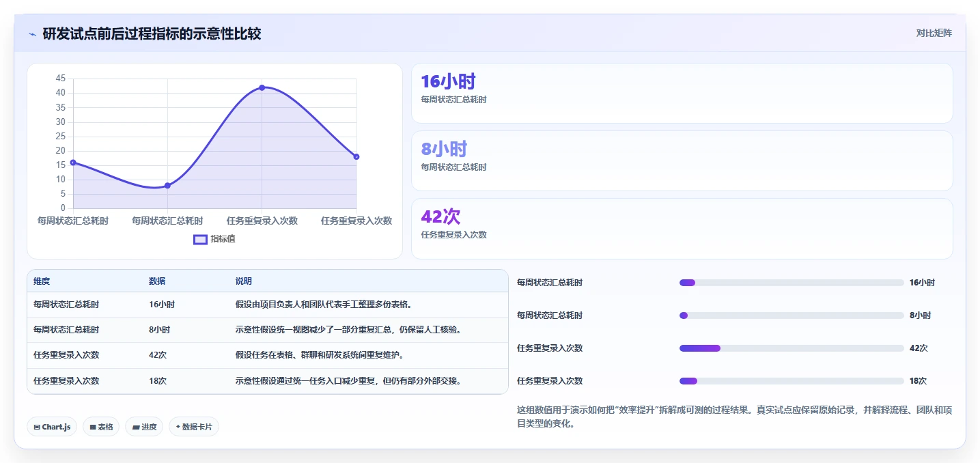Click the note starting 示意性假设通过统一任务入口
The height and width of the screenshot is (463, 980).
tap(350, 381)
